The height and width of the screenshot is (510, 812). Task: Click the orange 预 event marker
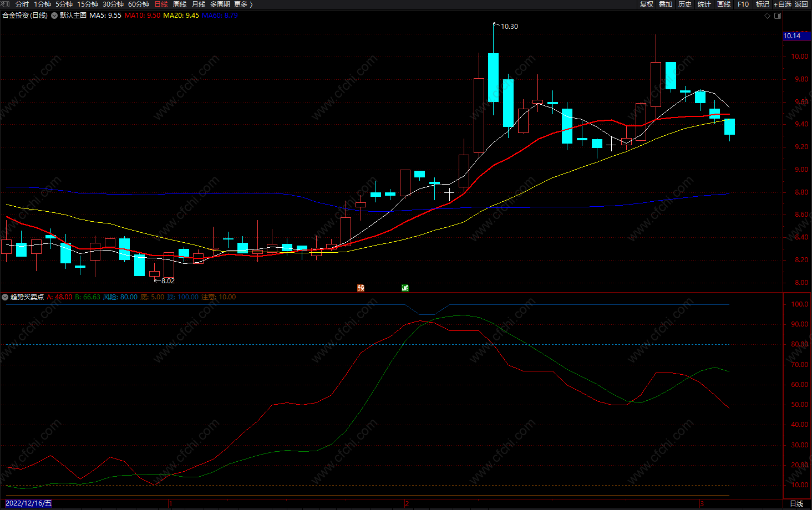361,288
